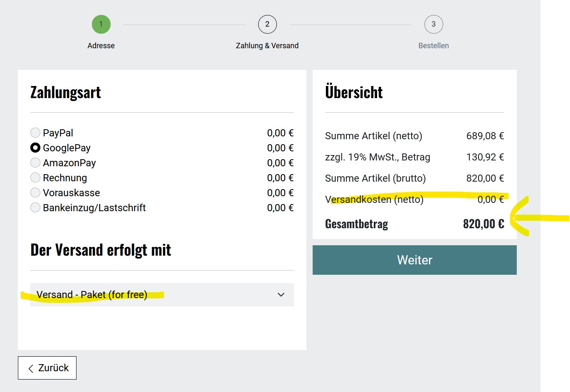Open the Adresse step label

coord(101,46)
